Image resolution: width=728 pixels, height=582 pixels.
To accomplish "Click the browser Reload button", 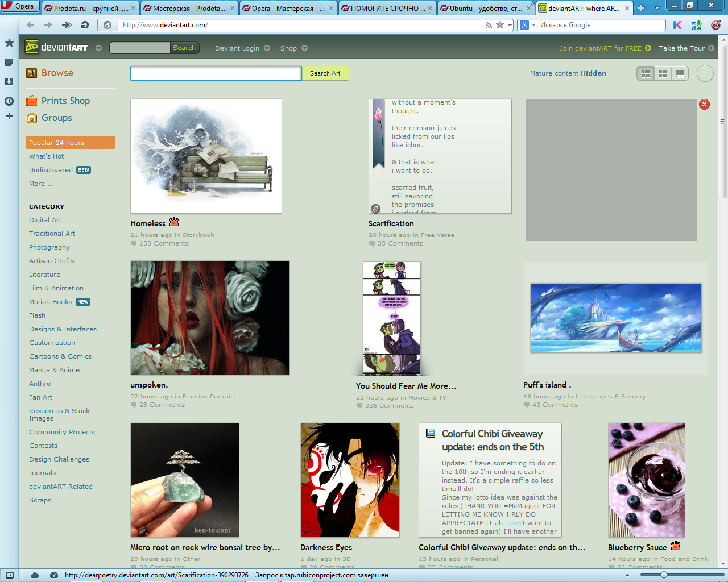I will pos(85,25).
